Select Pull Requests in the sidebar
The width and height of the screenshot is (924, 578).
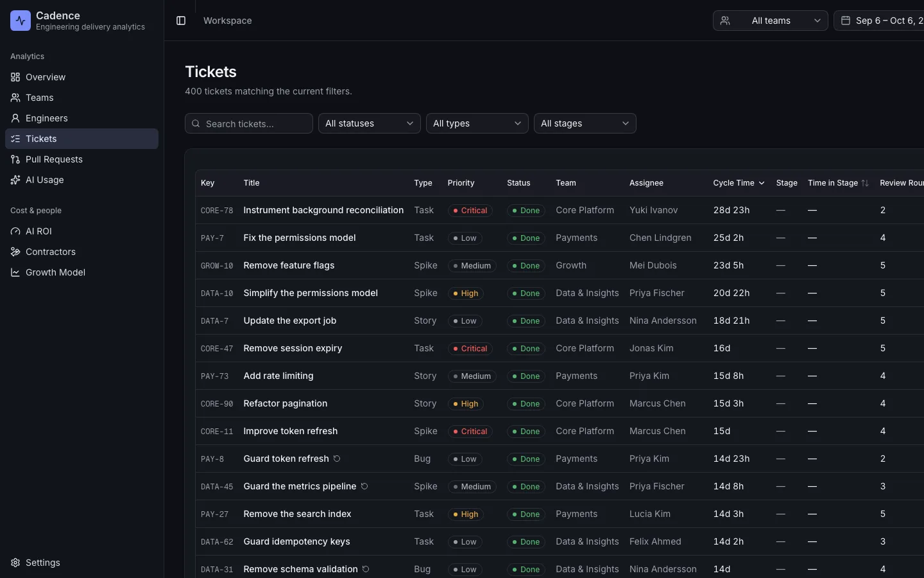click(81, 159)
